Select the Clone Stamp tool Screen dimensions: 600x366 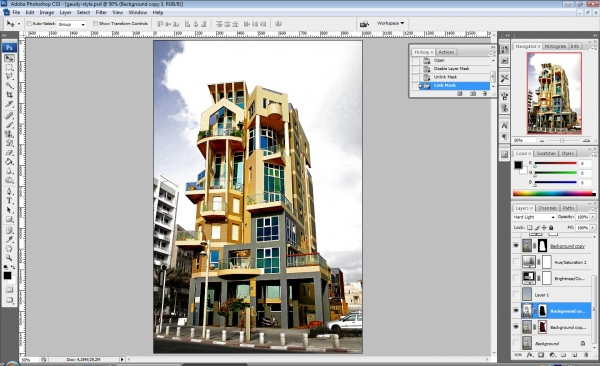coord(9,134)
